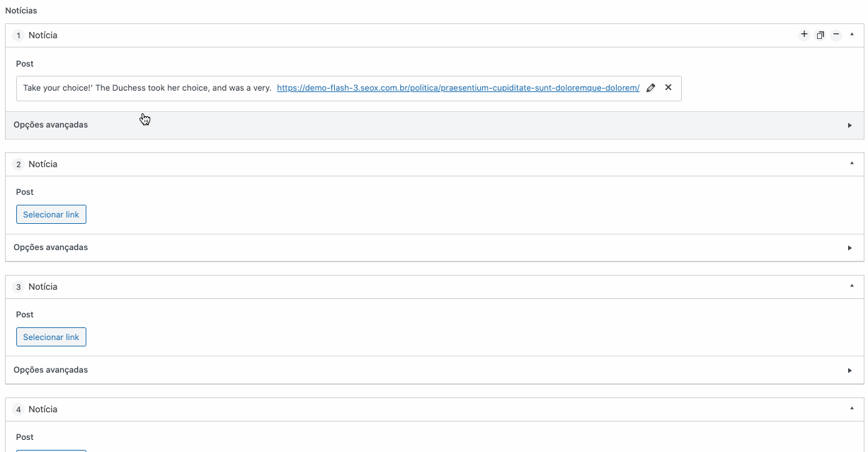Screen dimensions: 868x452
Task: Click the 'Take your choice!' post title text
Action: [x=147, y=88]
